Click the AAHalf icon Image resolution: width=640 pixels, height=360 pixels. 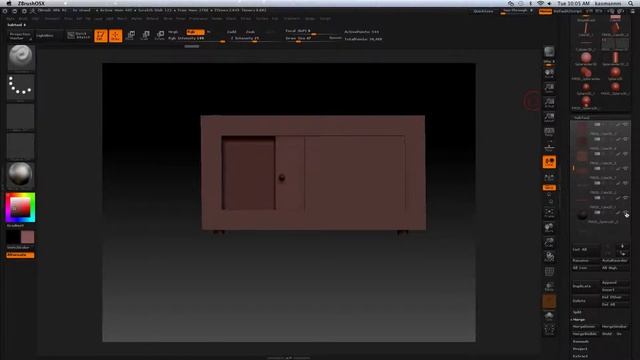(x=549, y=118)
